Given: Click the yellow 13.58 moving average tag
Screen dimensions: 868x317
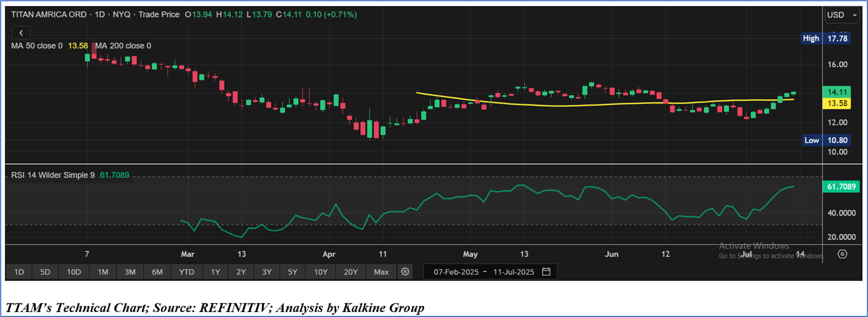Looking at the screenshot, I should (x=837, y=104).
